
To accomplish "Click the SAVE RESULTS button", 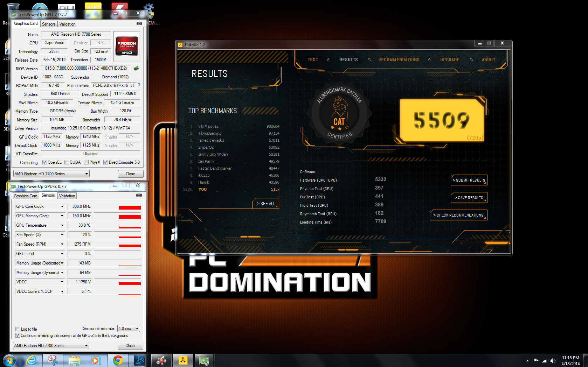I will 469,198.
